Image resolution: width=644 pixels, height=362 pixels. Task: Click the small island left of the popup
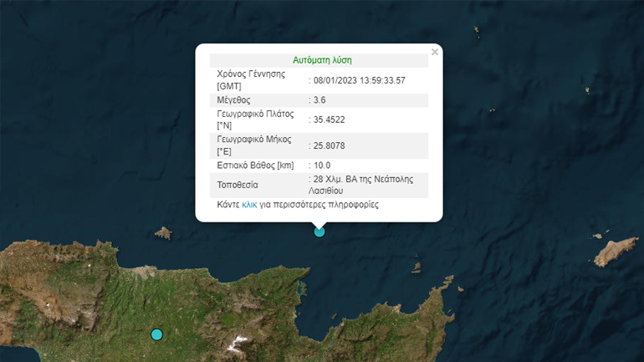[x=163, y=232]
